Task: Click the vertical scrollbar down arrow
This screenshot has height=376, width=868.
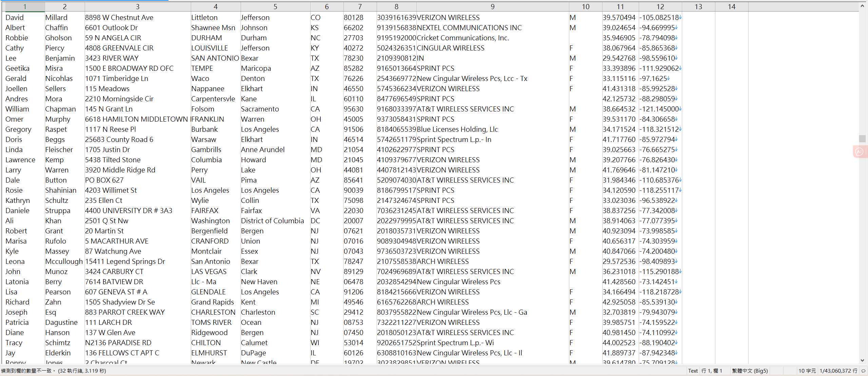Action: click(x=863, y=360)
